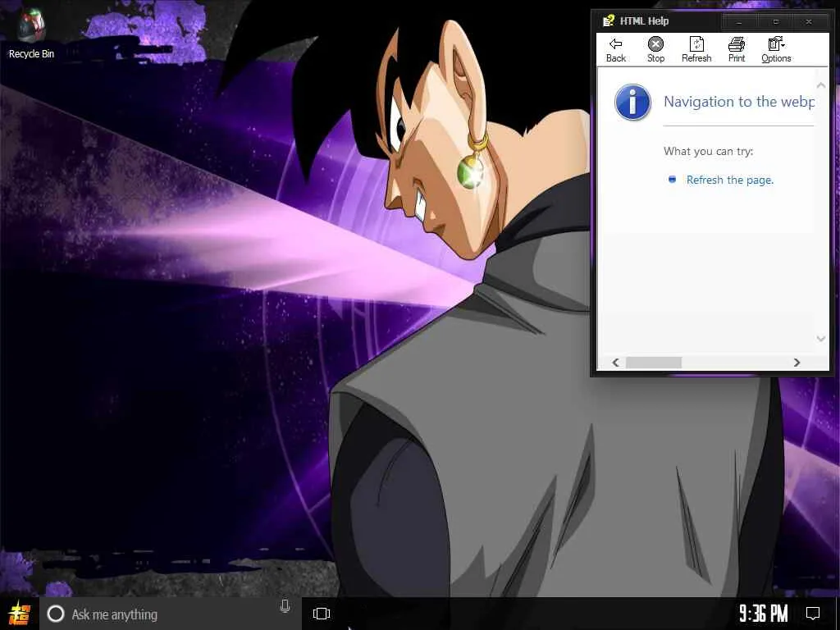Click the Refresh toolbar button
The image size is (840, 630).
point(696,50)
